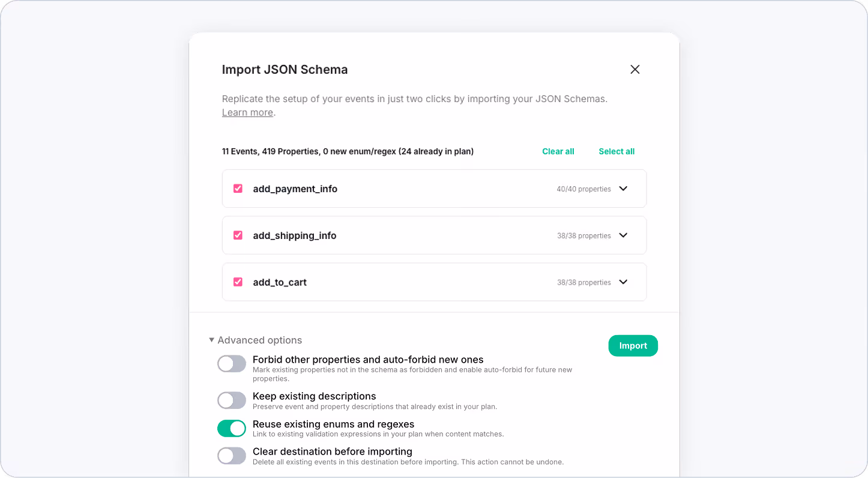Open the Learn more link
This screenshot has width=868, height=478.
click(247, 112)
